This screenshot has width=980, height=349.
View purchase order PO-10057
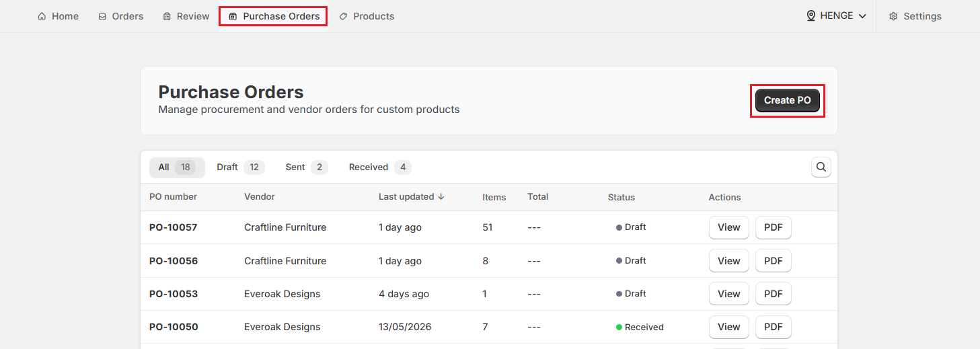click(729, 227)
